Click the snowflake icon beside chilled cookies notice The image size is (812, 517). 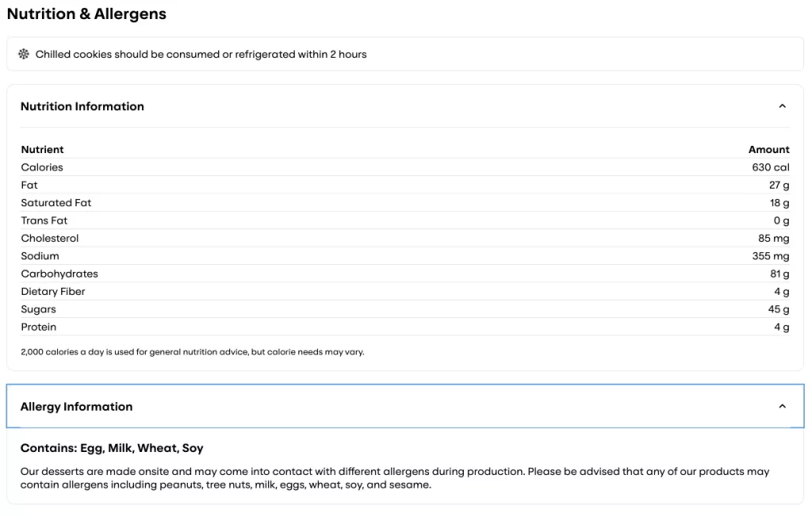[x=24, y=55]
